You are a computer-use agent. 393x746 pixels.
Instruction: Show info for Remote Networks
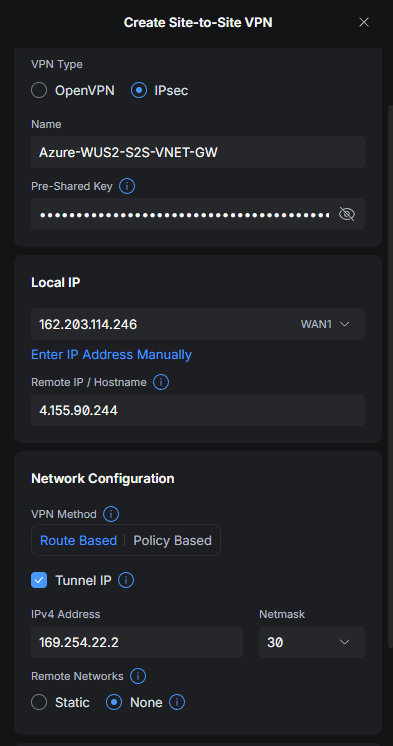point(138,676)
